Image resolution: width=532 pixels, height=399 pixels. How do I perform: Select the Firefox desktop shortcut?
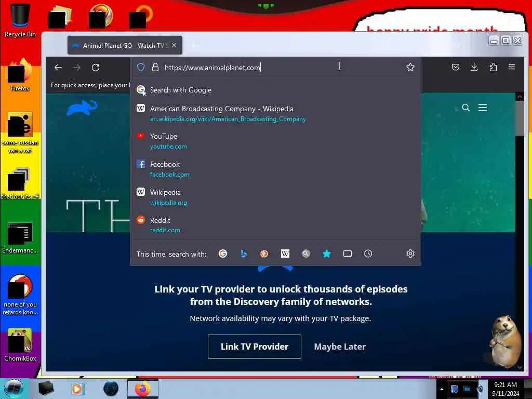[20, 75]
